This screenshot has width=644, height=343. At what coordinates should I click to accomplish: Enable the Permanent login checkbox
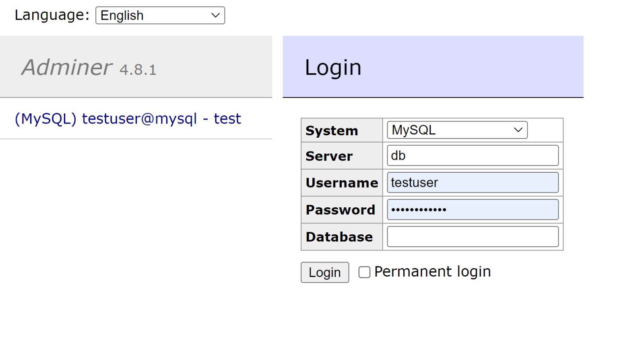[x=364, y=273]
